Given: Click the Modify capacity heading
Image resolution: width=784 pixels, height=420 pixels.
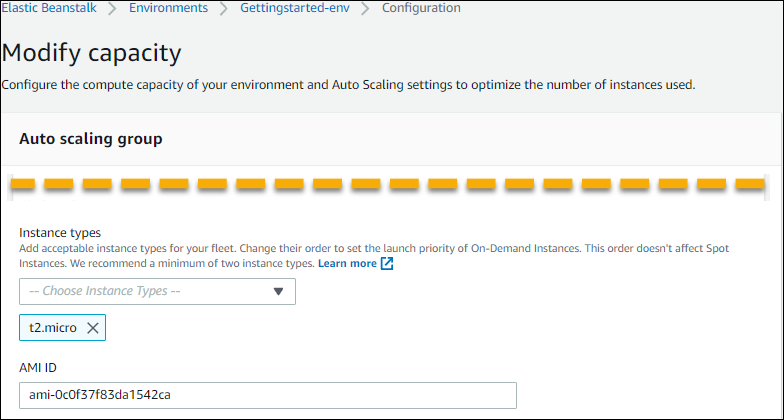Looking at the screenshot, I should [92, 52].
